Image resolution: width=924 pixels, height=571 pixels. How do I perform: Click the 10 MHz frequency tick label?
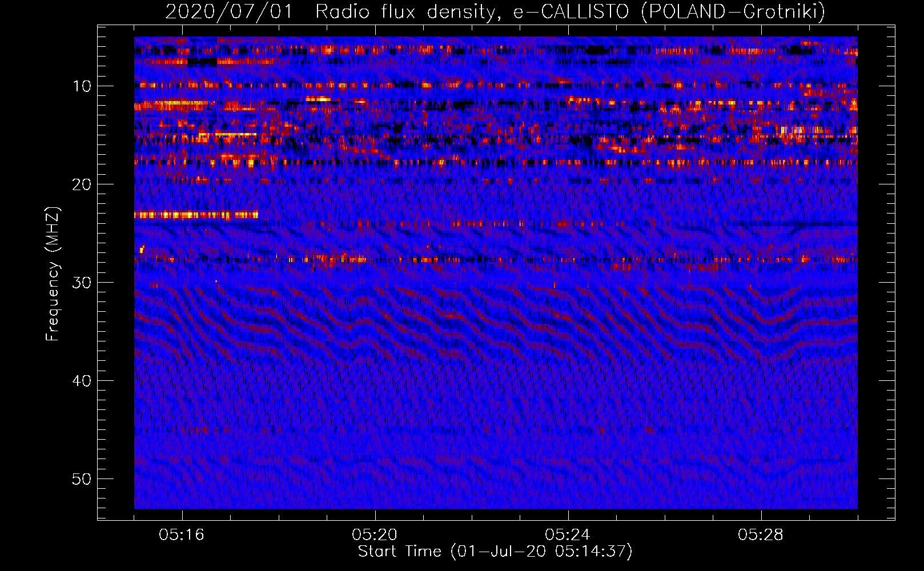(x=82, y=86)
